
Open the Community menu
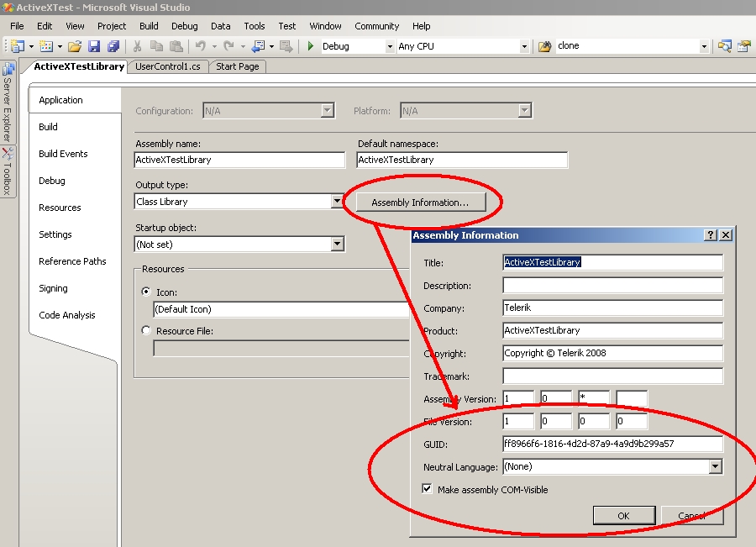(x=377, y=26)
